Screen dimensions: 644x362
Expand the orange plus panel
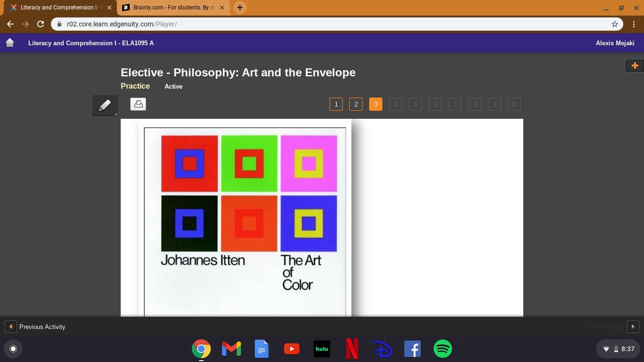click(635, 66)
